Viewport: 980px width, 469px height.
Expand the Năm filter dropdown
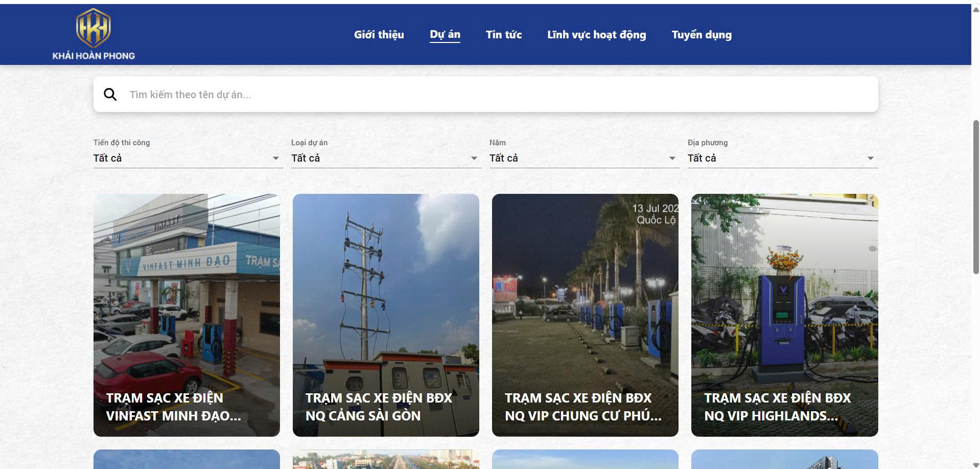click(585, 158)
